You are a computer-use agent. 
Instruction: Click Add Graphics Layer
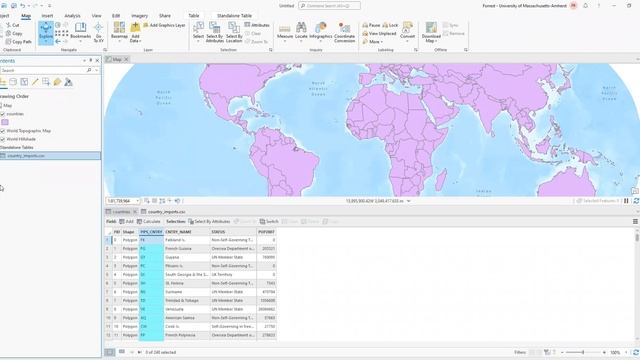pyautogui.click(x=164, y=25)
